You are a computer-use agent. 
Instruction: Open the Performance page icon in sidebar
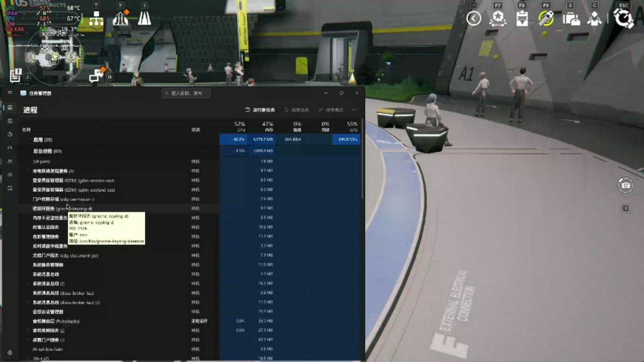click(10, 121)
